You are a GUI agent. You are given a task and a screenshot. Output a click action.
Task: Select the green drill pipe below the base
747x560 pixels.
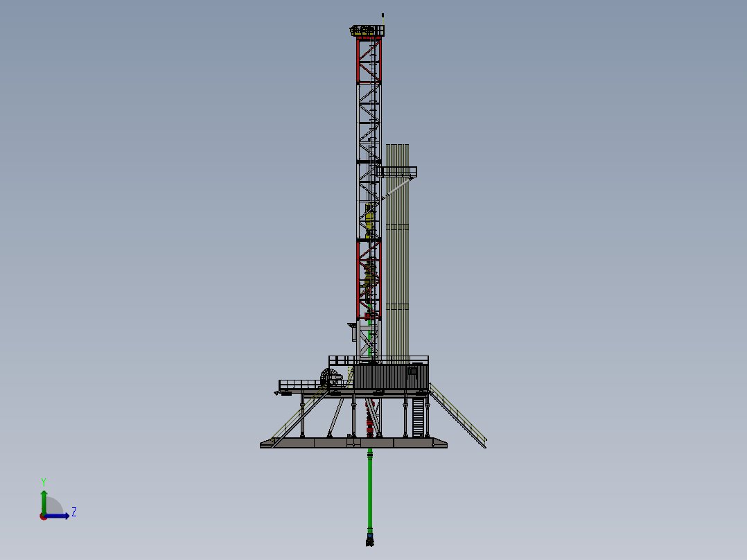[370, 491]
